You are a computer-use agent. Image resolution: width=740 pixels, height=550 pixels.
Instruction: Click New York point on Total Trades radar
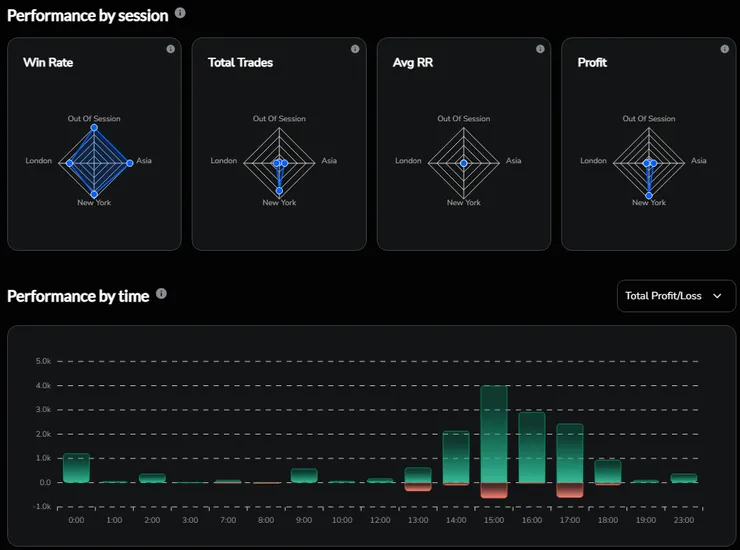click(x=279, y=193)
